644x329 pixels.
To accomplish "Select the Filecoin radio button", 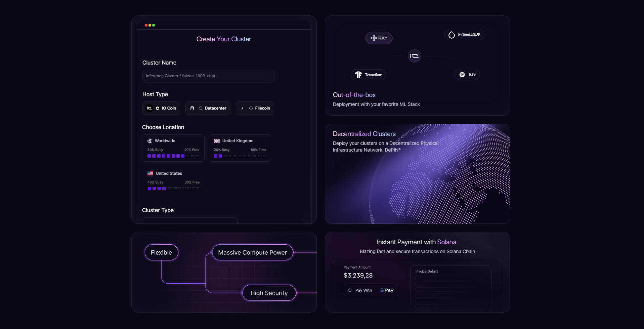I will [x=251, y=108].
